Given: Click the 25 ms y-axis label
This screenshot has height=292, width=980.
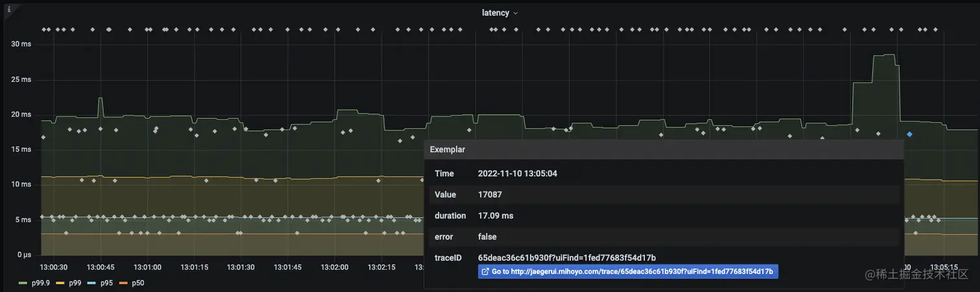Looking at the screenshot, I should [x=21, y=79].
